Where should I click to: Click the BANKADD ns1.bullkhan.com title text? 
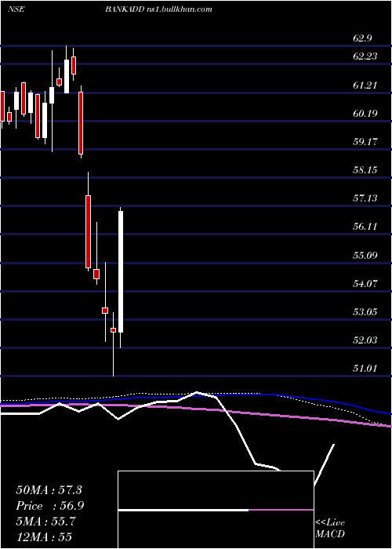pyautogui.click(x=158, y=9)
